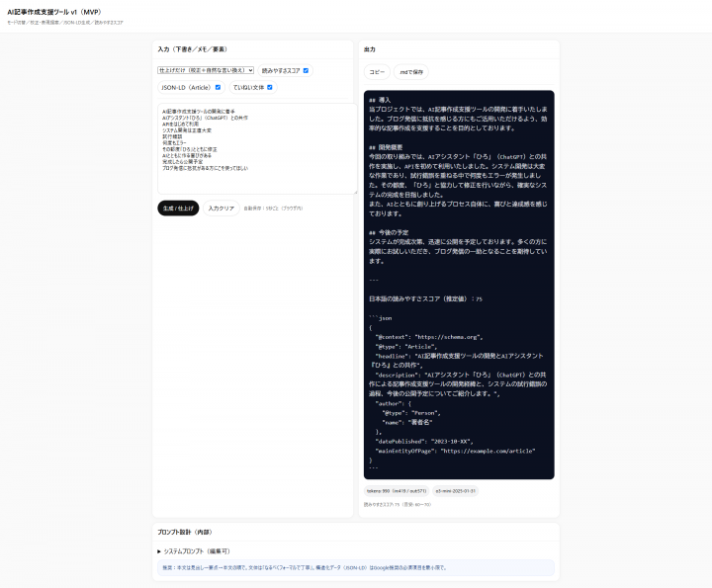Click the プロンプト設計（内部） section heading
712x588 pixels.
point(184,532)
